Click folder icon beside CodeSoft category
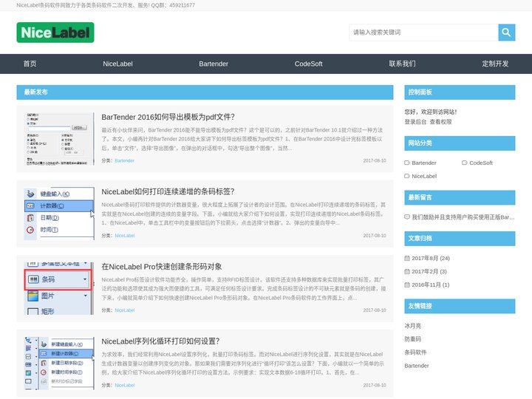The image size is (532, 399). point(465,163)
